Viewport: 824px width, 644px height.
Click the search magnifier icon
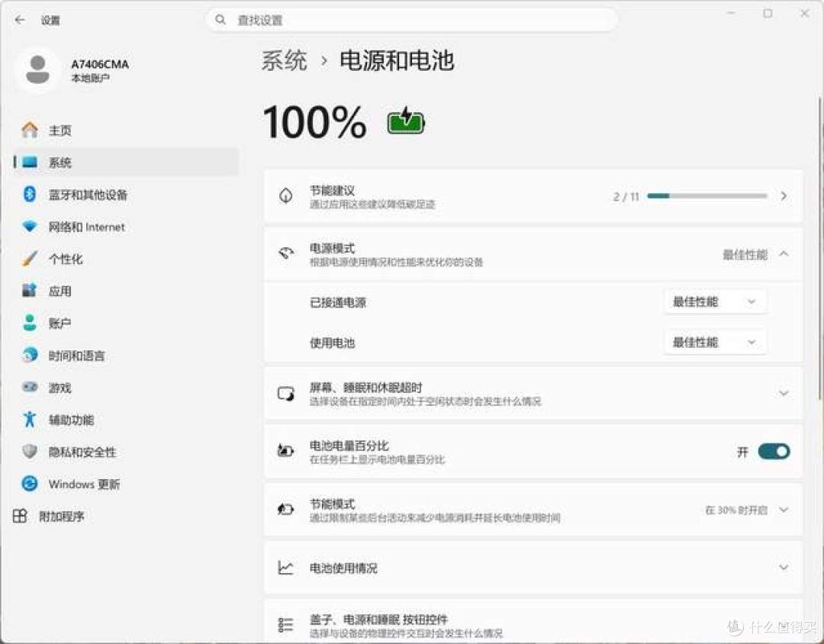point(220,20)
